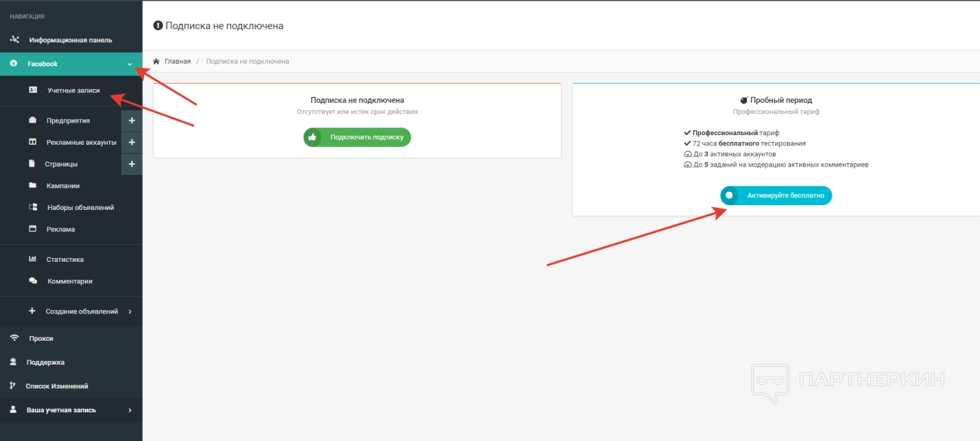This screenshot has height=441, width=980.
Task: Open Информационная панель menu item
Action: (x=71, y=40)
